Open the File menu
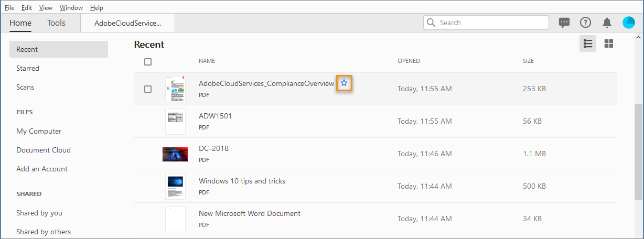 pos(9,8)
